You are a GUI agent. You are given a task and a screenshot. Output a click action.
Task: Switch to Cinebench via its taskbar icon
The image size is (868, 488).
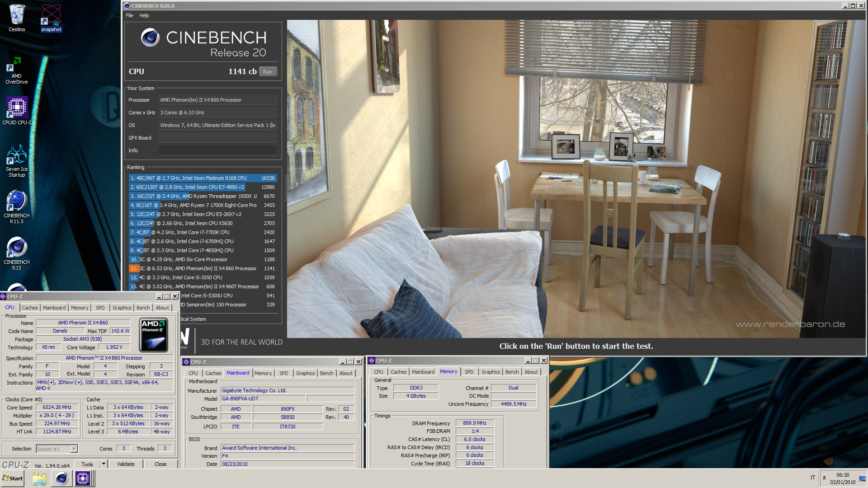point(62,479)
